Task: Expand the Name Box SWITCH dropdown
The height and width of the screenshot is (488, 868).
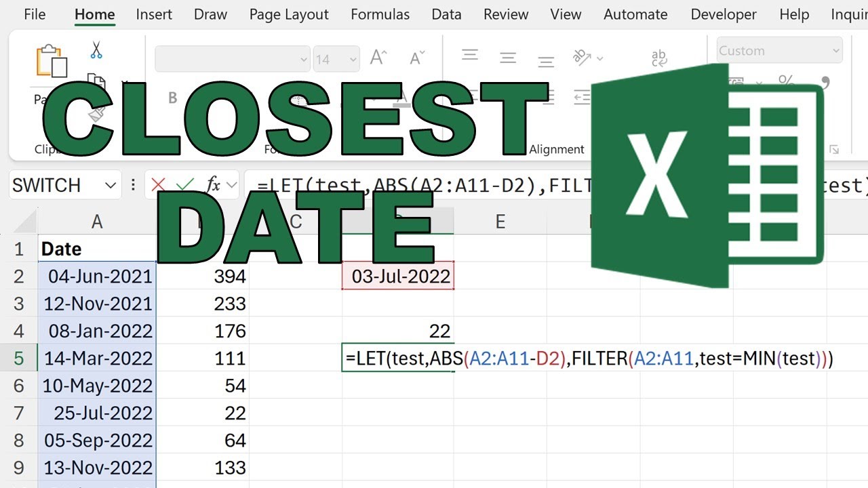Action: 111,185
